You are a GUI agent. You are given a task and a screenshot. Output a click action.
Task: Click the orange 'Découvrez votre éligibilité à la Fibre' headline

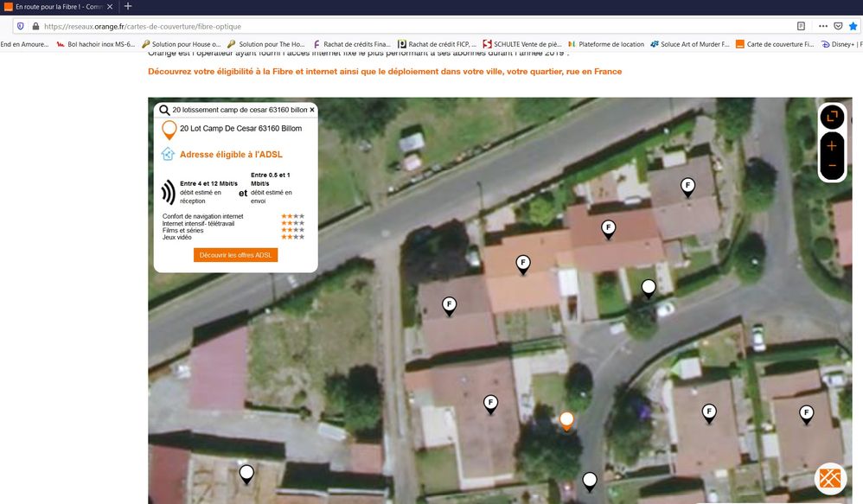[x=385, y=72]
